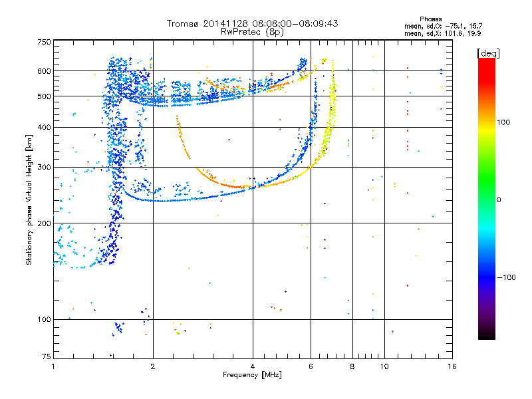Click the y-axis tick label '600'
The image size is (532, 399).
44,71
